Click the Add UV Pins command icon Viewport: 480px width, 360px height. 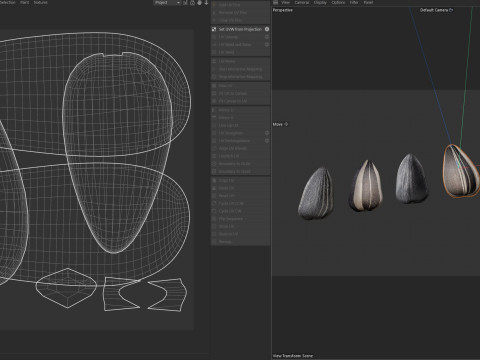(x=214, y=5)
